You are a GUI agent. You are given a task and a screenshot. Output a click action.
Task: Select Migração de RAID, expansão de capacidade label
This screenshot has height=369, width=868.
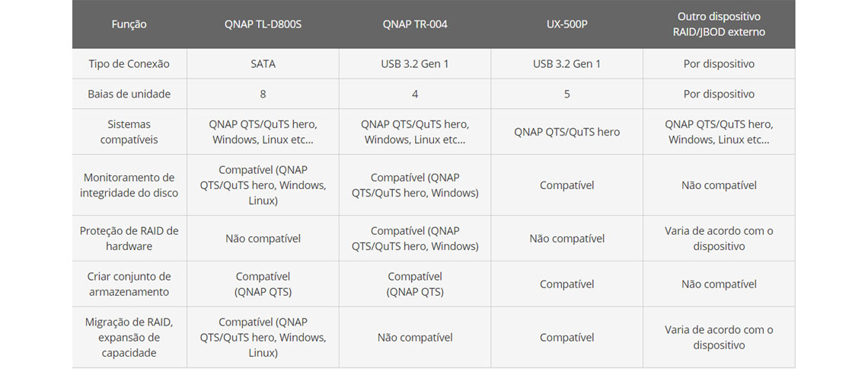click(129, 337)
